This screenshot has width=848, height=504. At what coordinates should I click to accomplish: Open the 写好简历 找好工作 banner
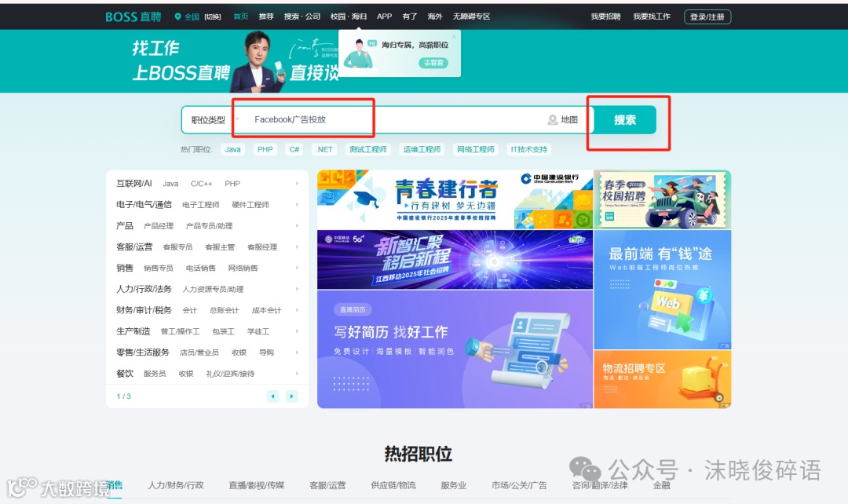(455, 349)
